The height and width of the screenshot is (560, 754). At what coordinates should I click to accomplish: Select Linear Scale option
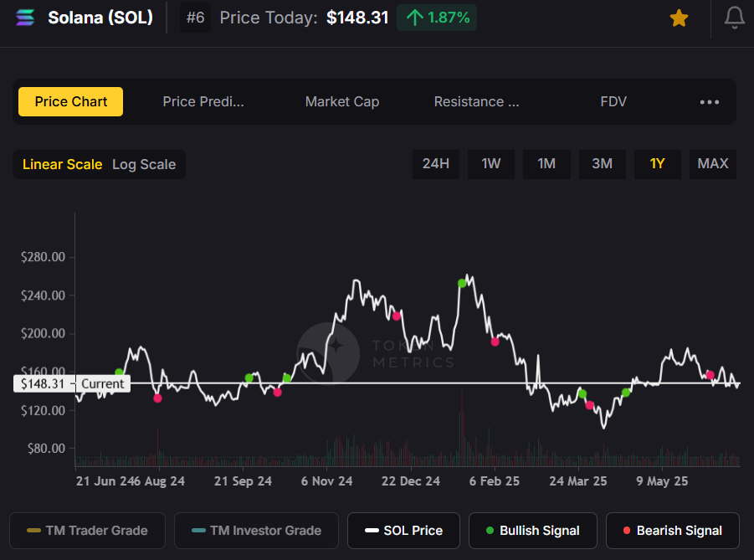pos(62,165)
